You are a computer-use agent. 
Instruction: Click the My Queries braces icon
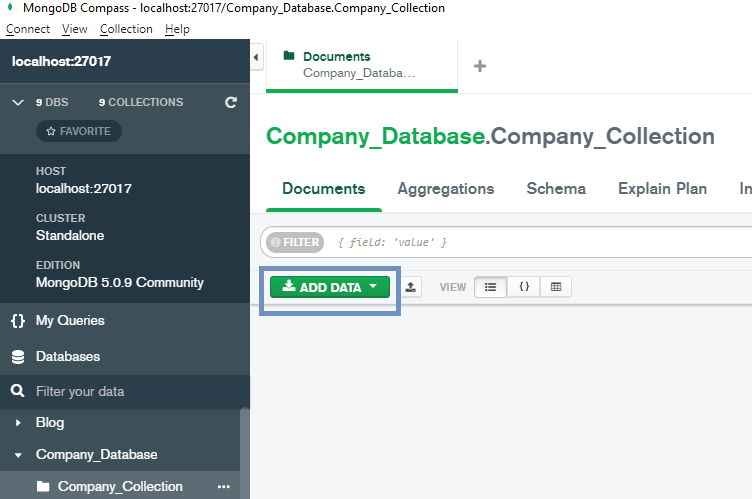pos(17,321)
